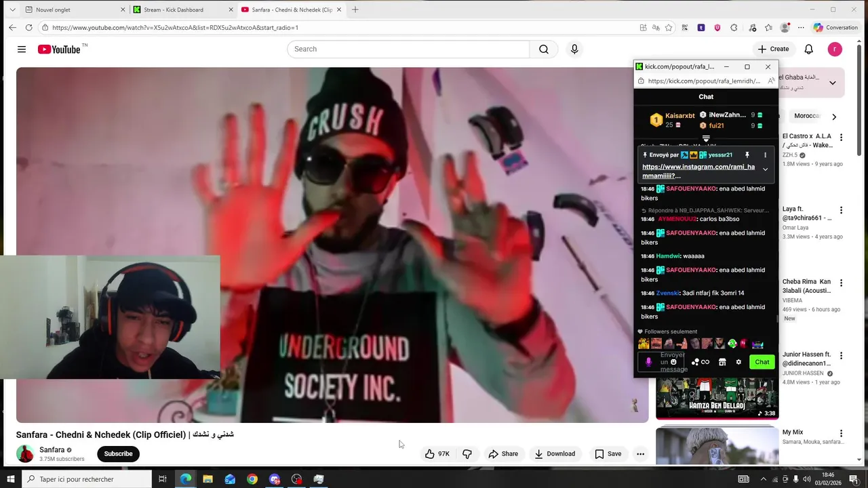The width and height of the screenshot is (868, 488).
Task: Like the Sanfara video
Action: pos(437,454)
